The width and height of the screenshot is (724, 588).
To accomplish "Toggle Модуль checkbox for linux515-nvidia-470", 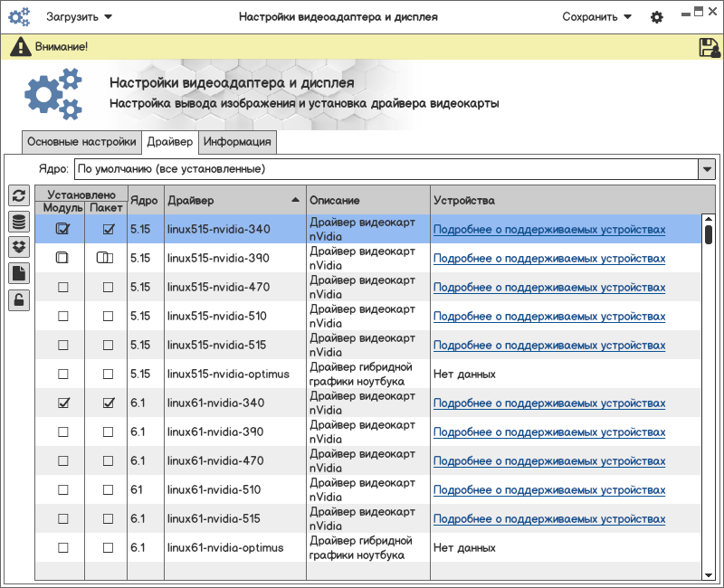I will pyautogui.click(x=63, y=287).
